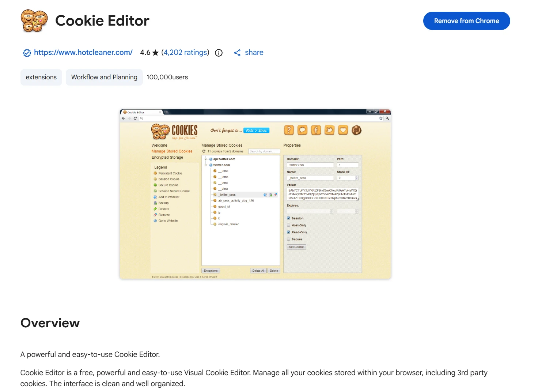This screenshot has width=557, height=392.
Task: Click the share icon
Action: 237,53
